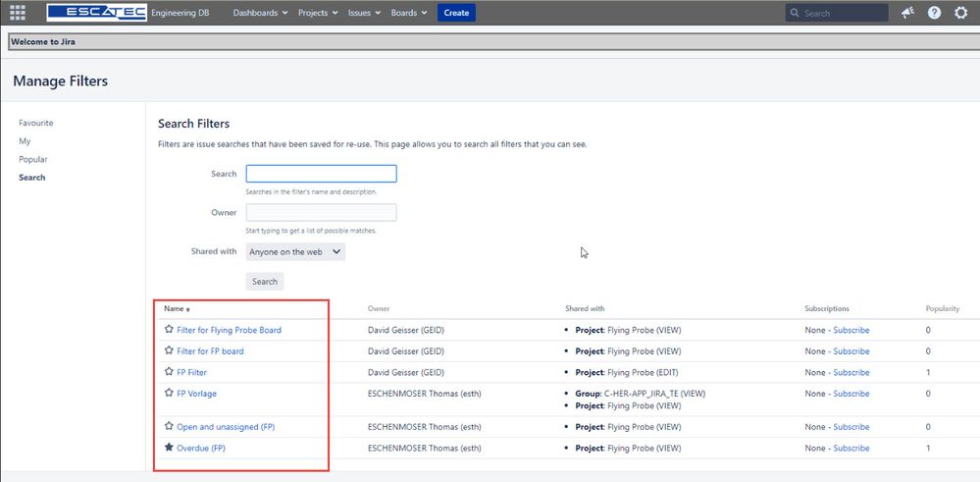The width and height of the screenshot is (980, 482).
Task: Open the Shared with dropdown
Action: pyautogui.click(x=295, y=252)
